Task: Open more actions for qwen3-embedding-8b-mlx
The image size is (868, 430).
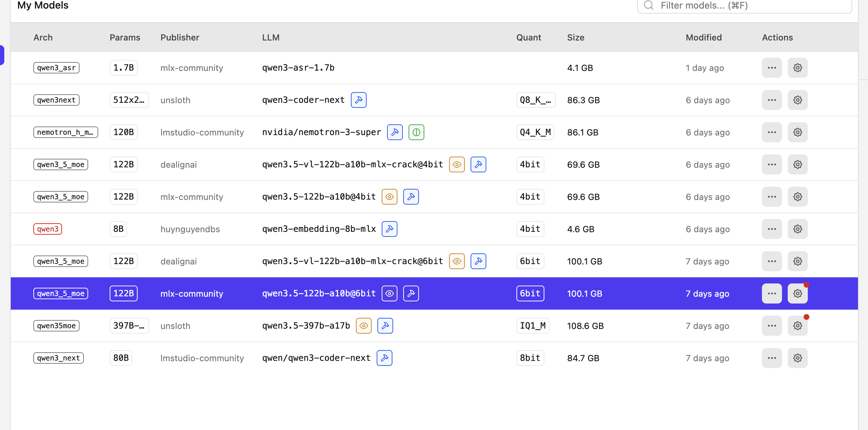Action: click(772, 229)
